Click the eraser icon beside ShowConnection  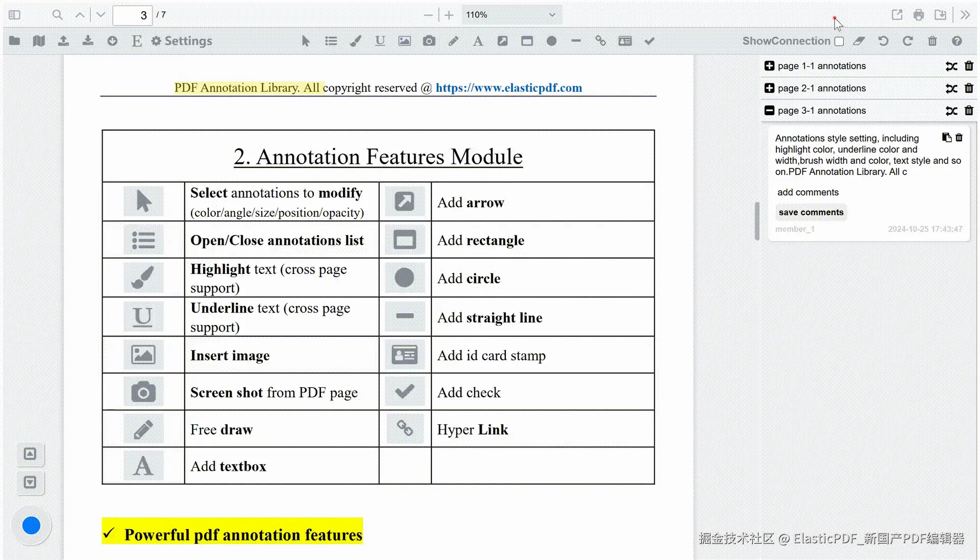click(859, 41)
